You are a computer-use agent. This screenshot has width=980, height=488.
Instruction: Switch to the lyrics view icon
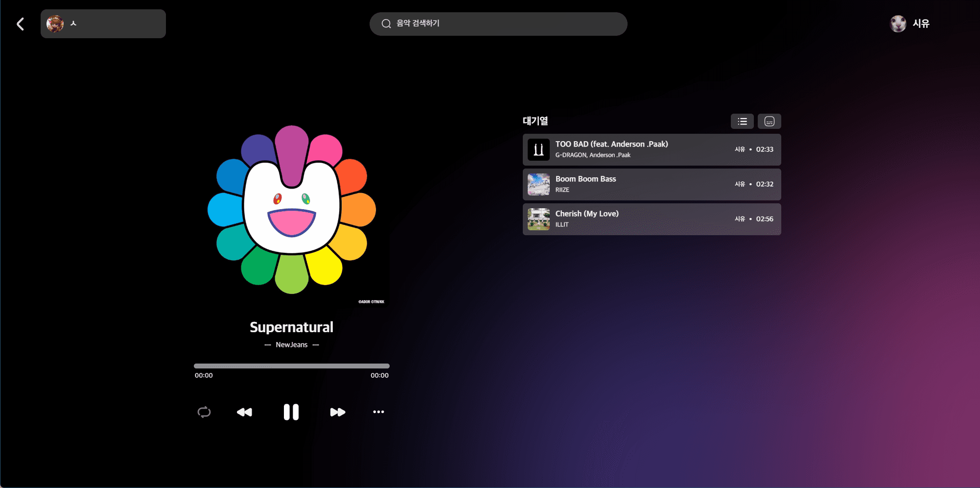[770, 122]
